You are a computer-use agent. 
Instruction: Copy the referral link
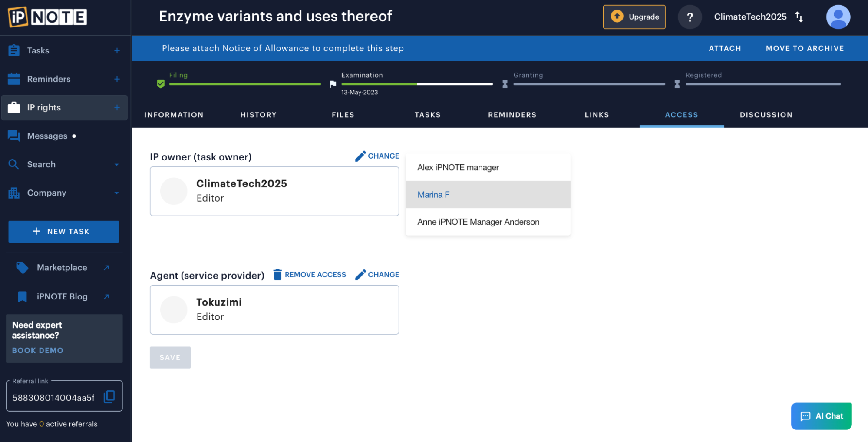tap(109, 396)
